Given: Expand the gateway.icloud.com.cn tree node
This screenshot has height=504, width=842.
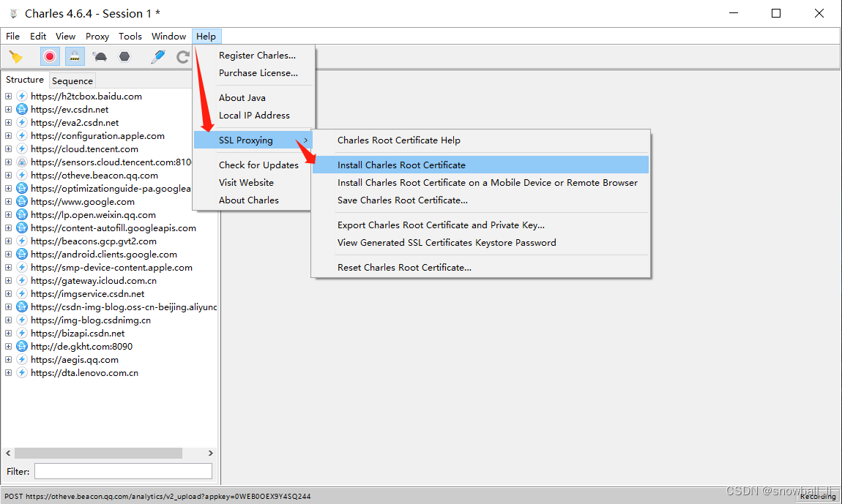Looking at the screenshot, I should (8, 281).
